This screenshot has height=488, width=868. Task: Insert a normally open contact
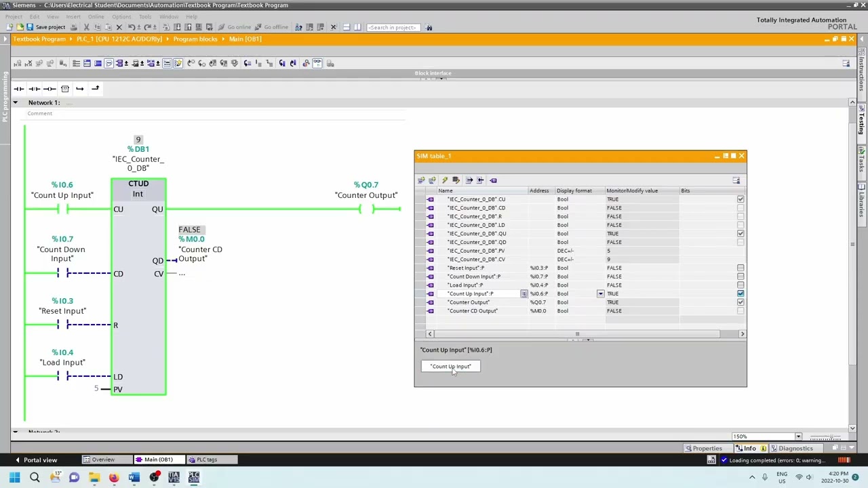[19, 89]
